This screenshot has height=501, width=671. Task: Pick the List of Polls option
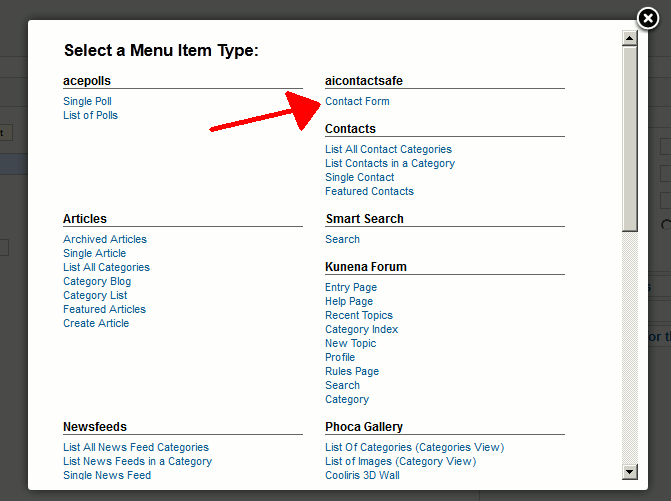[x=90, y=116]
